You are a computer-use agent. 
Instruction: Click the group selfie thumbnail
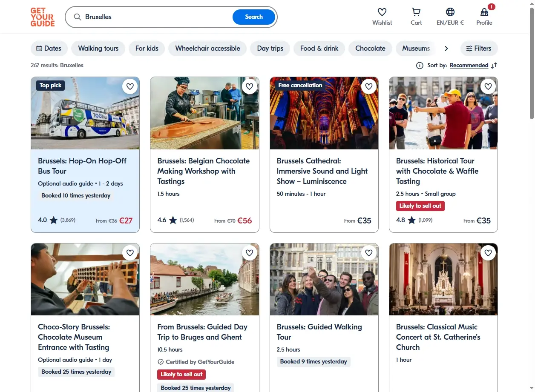324,279
